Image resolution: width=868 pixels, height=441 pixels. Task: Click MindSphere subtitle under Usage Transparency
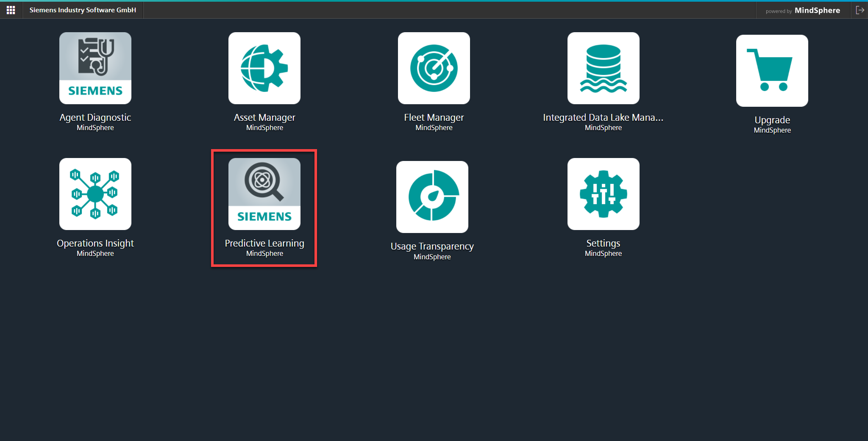click(x=432, y=257)
